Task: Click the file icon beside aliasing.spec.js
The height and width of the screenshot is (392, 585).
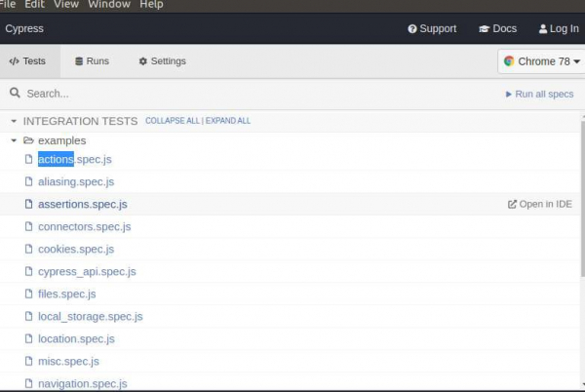Action: click(x=28, y=181)
